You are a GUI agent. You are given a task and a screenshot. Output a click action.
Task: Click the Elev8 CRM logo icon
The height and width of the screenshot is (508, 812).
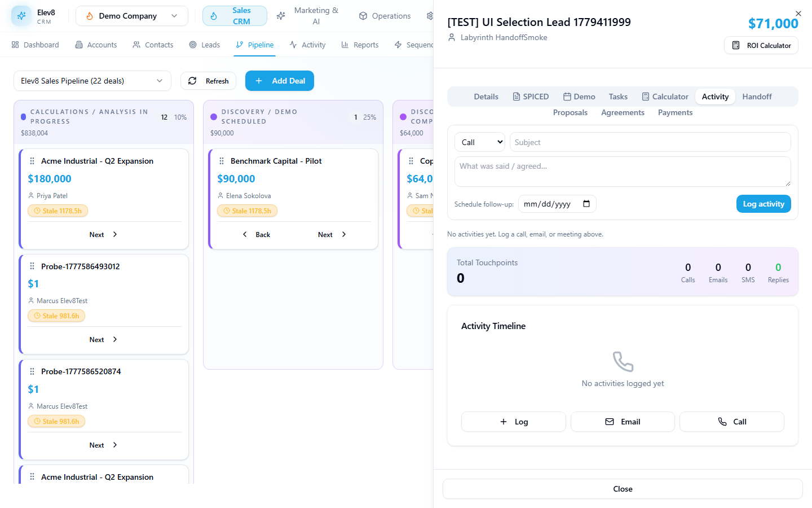(x=21, y=16)
